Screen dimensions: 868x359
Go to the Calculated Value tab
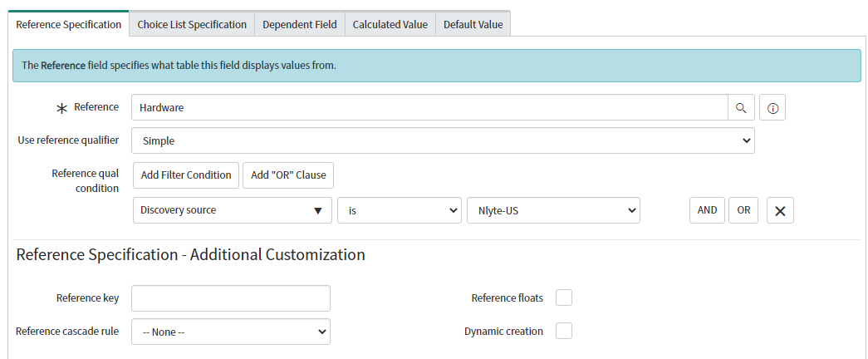click(390, 24)
